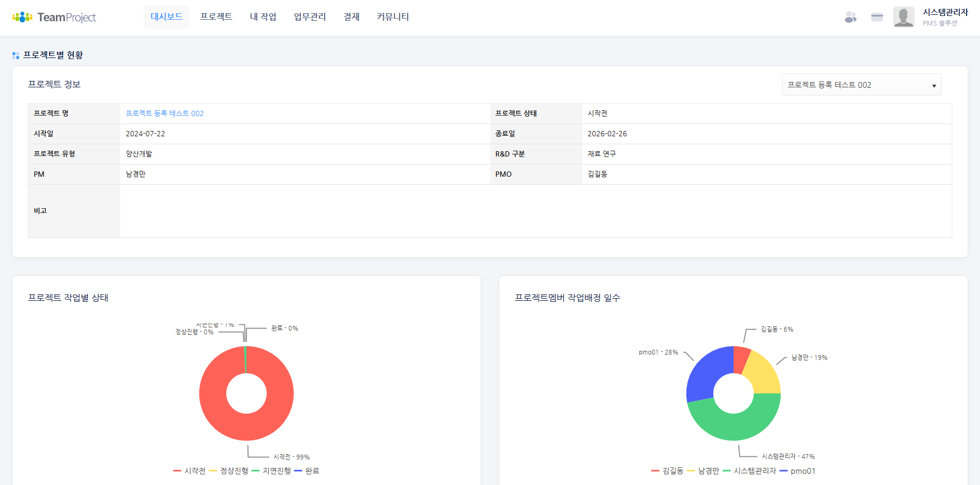Click the blue squares icon beside 프로젝트별 현황
Viewport: 980px width, 485px height.
pyautogui.click(x=15, y=55)
